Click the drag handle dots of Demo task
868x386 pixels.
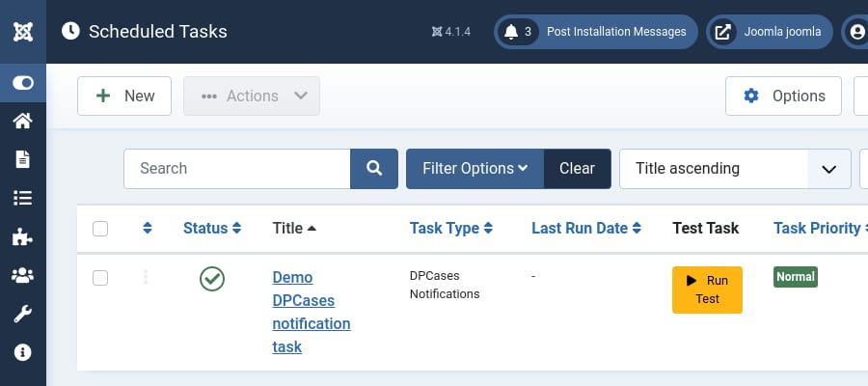click(x=146, y=277)
